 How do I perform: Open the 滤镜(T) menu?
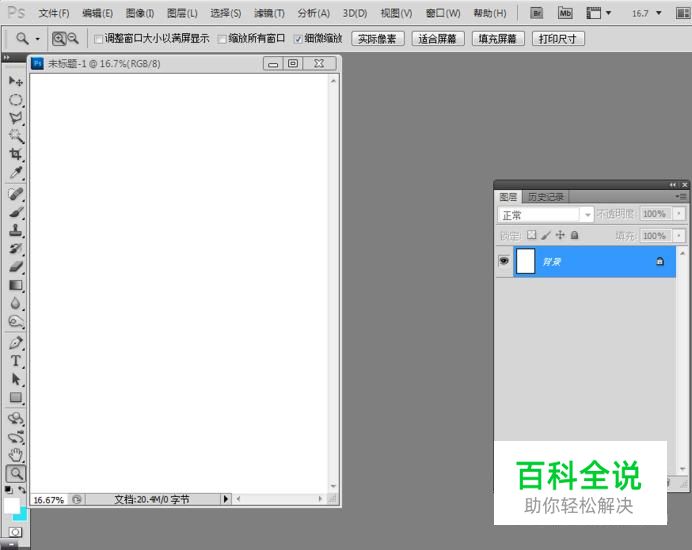point(269,13)
